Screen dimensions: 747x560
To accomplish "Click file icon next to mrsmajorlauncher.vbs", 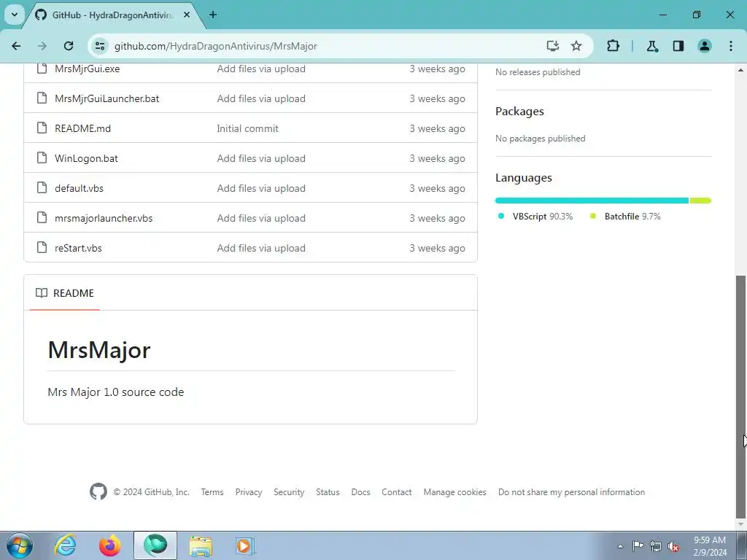I will [42, 217].
